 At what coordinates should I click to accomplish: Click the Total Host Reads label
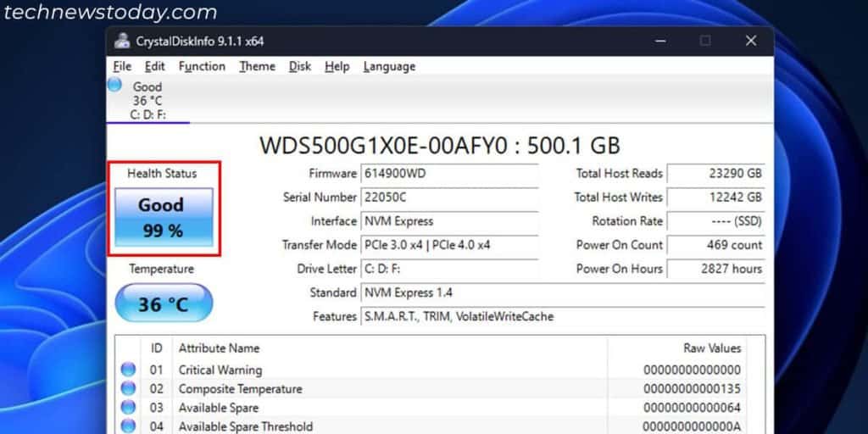[619, 173]
